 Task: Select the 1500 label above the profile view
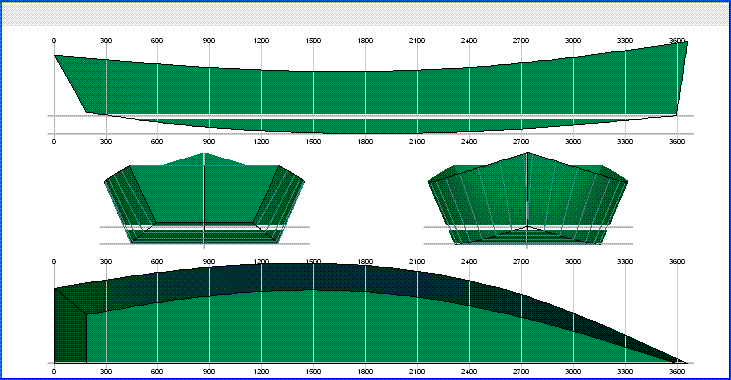[x=313, y=41]
